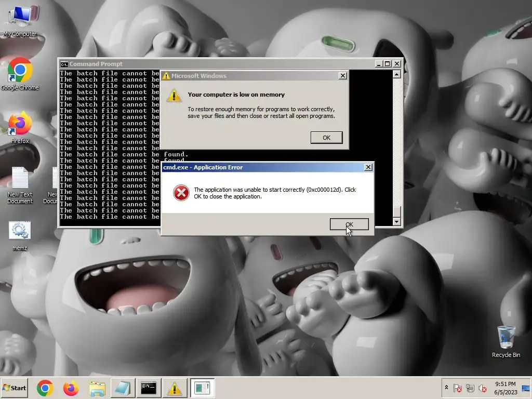
Task: Click OK in cmd.exe Application Error dialog
Action: (349, 224)
